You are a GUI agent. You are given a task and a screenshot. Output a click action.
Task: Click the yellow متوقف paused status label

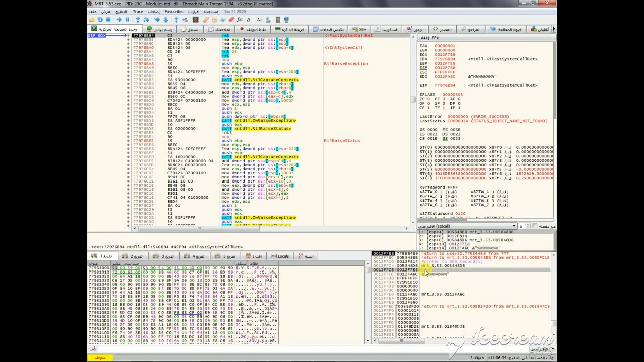click(100, 357)
